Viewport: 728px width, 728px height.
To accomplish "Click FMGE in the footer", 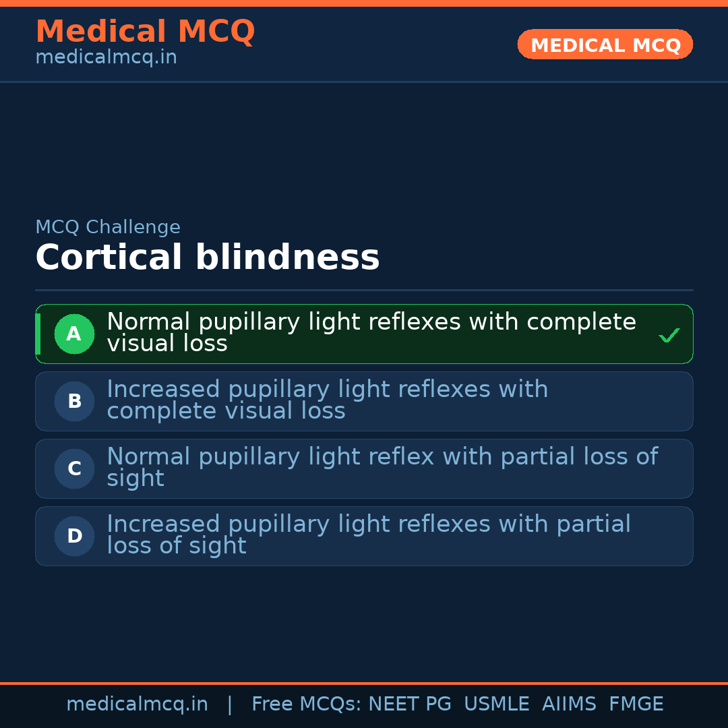I will (x=636, y=704).
